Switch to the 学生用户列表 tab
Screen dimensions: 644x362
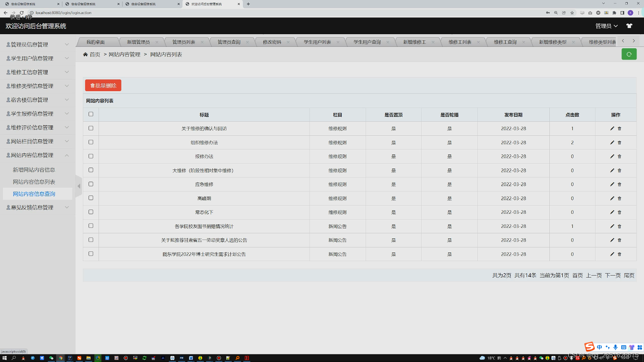[x=317, y=42]
